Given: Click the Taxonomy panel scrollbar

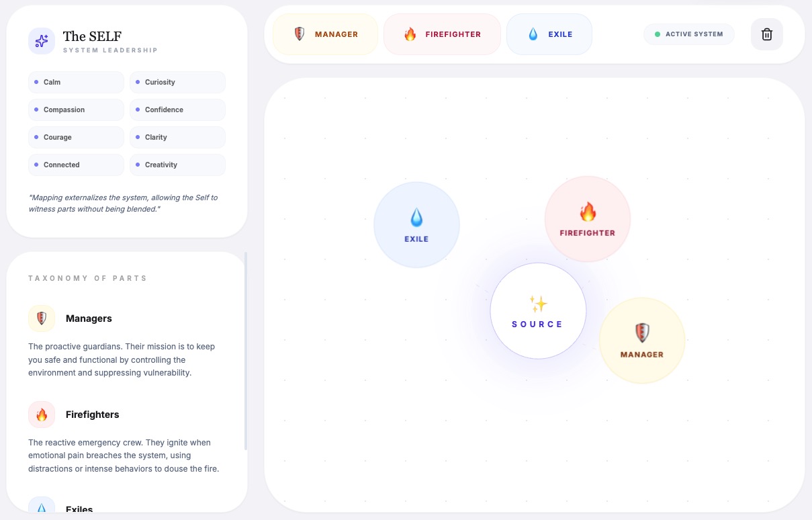Looking at the screenshot, I should click(246, 351).
